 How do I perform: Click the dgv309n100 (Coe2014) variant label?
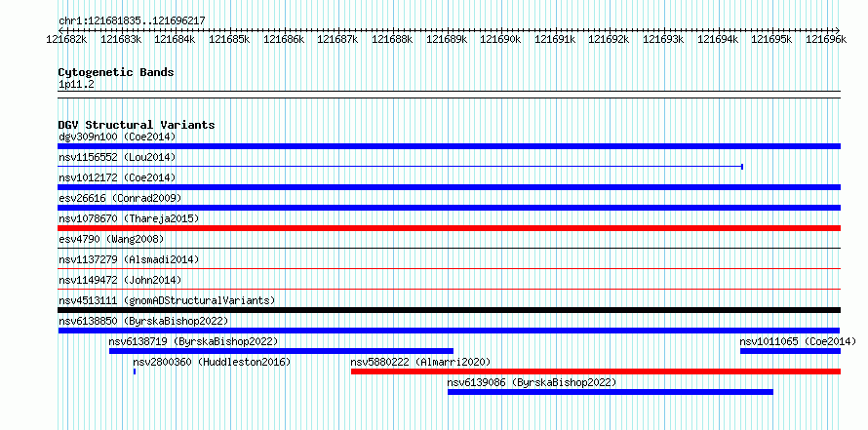[117, 137]
